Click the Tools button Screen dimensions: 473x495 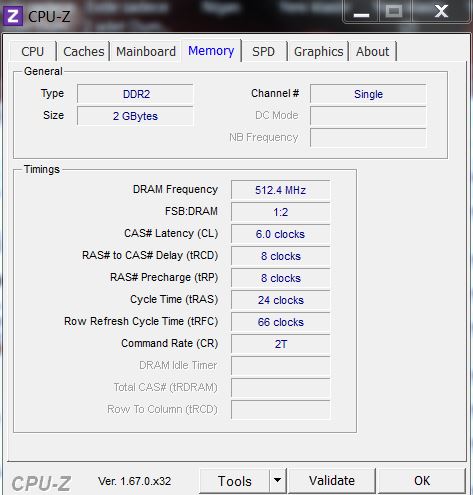click(235, 481)
